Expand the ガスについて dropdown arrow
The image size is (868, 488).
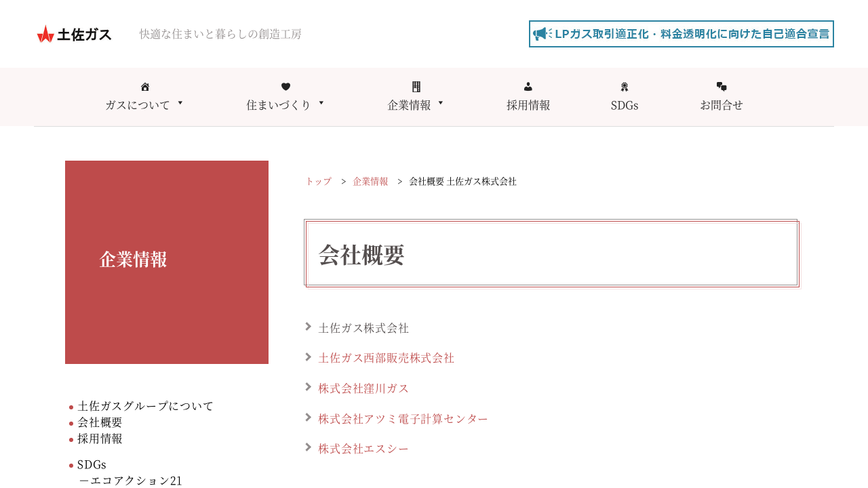180,103
